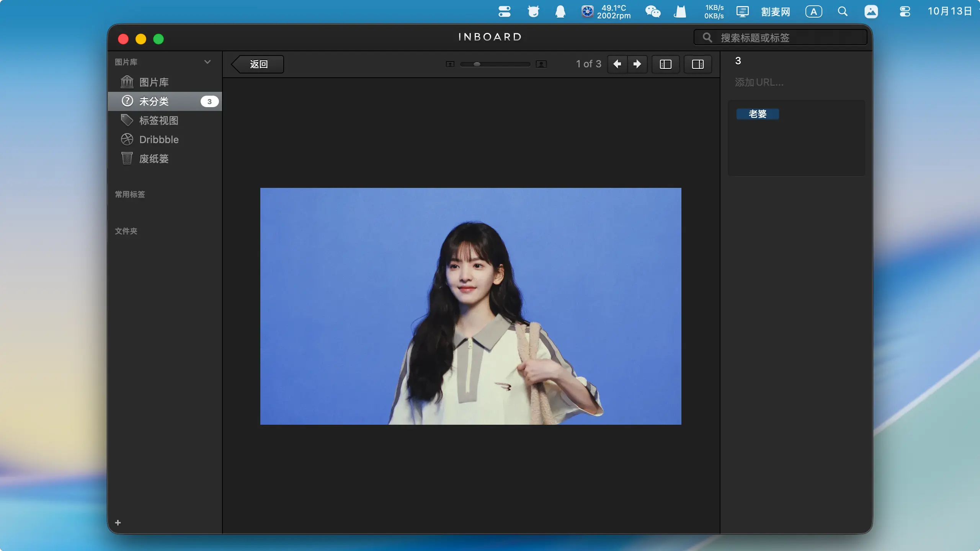The width and height of the screenshot is (980, 551).
Task: Select the 老婆 tag
Action: pyautogui.click(x=757, y=114)
